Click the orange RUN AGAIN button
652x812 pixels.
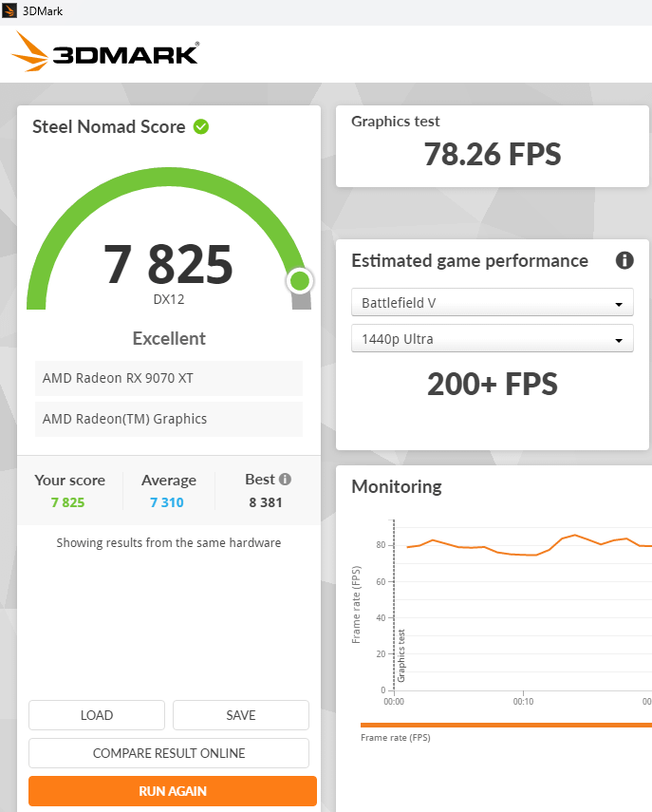(173, 791)
